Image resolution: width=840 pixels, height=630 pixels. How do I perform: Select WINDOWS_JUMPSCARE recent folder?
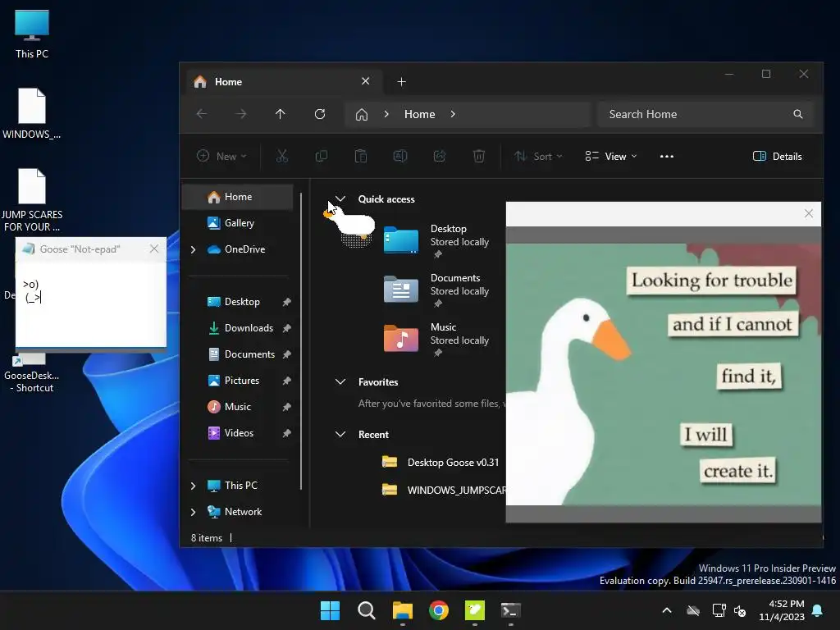(444, 491)
